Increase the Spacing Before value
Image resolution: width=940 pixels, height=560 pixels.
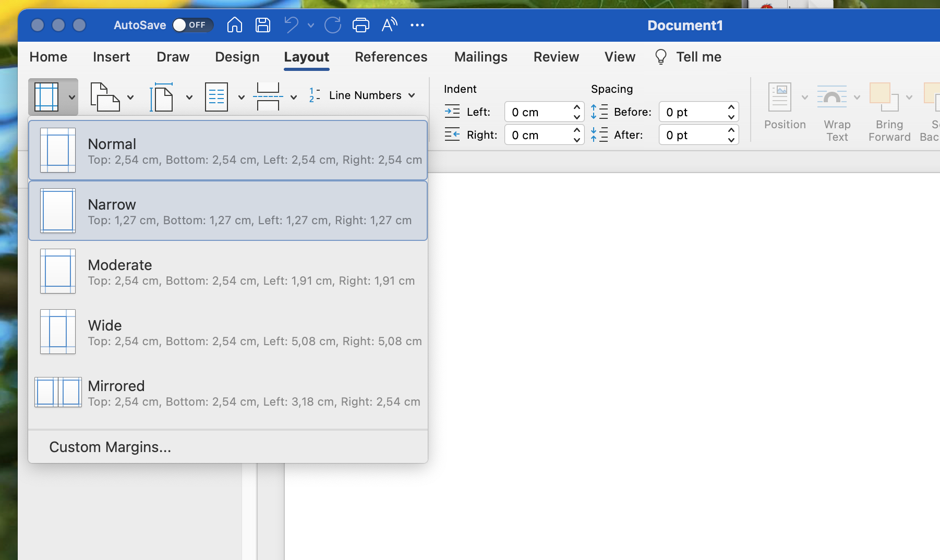click(731, 107)
